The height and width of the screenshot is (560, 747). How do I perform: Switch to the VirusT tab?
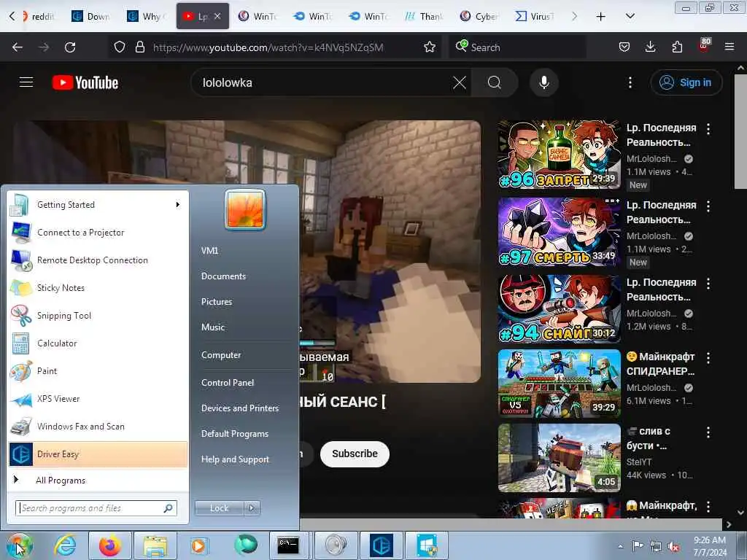535,16
